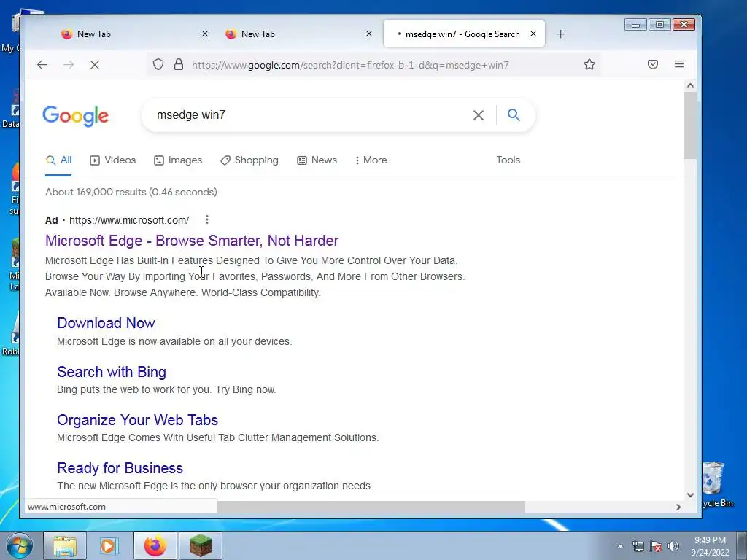Bookmark this page with the star icon

click(589, 64)
